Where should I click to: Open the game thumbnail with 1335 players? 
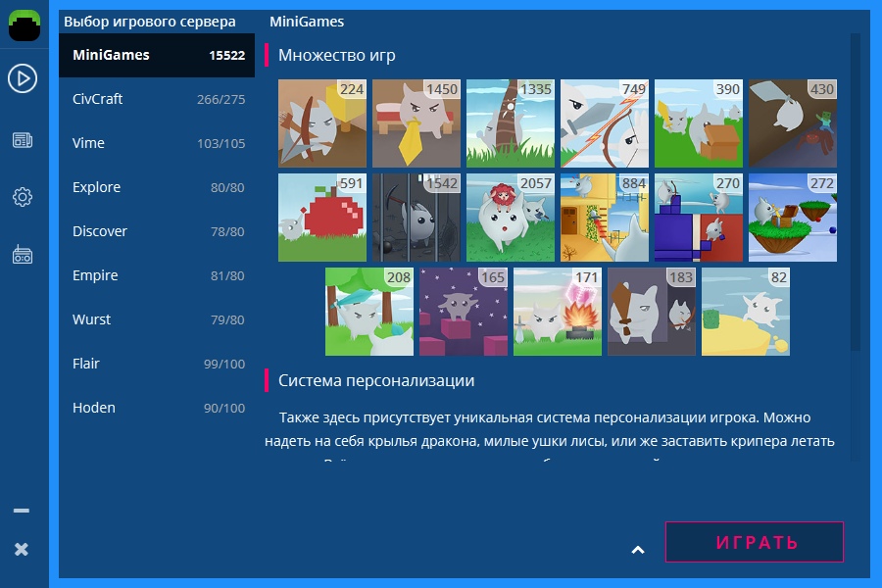[x=511, y=123]
